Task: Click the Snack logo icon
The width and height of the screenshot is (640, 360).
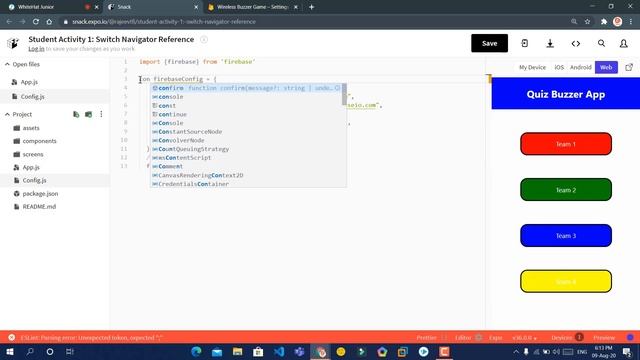Action: [x=13, y=43]
